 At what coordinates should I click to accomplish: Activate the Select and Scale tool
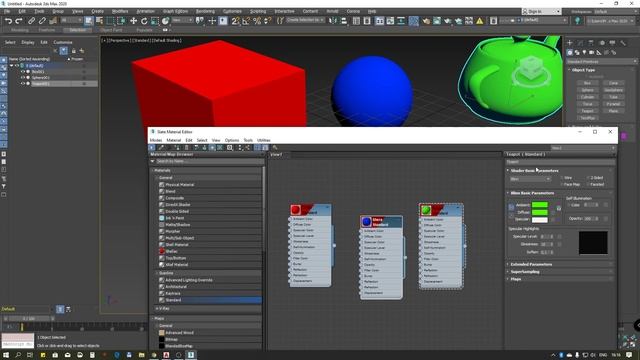[155, 21]
